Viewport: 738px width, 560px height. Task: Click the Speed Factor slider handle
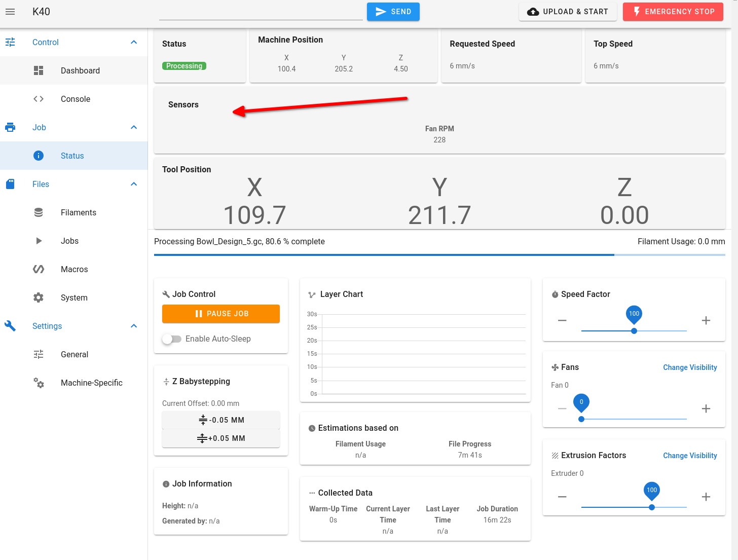pos(634,331)
